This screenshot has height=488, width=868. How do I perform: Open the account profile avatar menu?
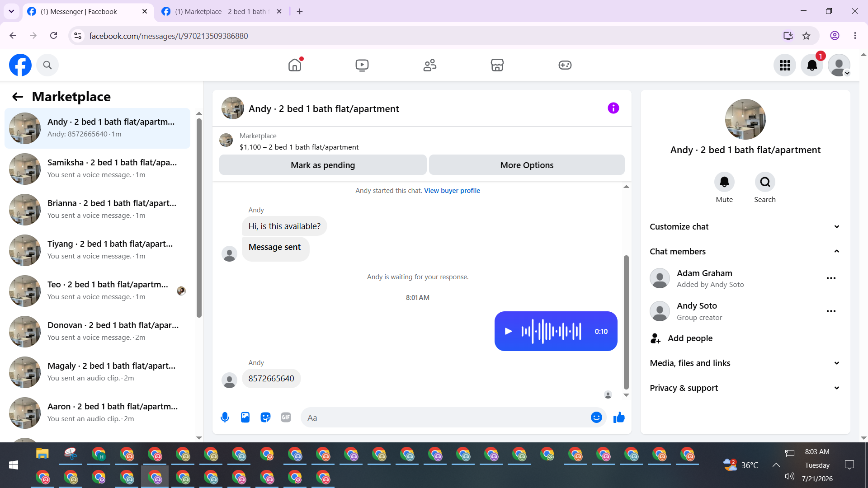click(839, 65)
